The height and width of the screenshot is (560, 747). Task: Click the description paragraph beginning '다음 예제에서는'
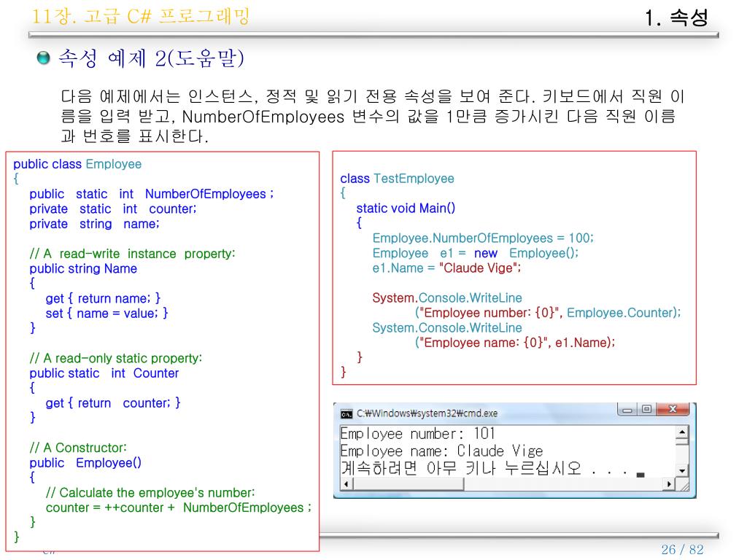(x=373, y=117)
